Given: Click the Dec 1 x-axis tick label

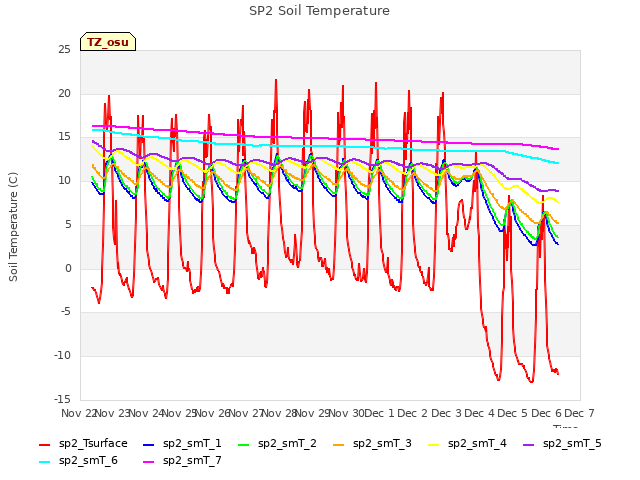Looking at the screenshot, I should tap(379, 413).
